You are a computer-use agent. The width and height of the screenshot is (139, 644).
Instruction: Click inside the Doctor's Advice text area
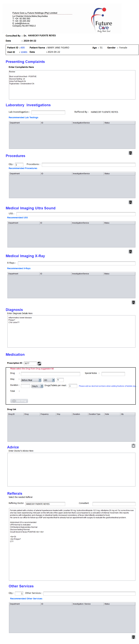[71, 469]
